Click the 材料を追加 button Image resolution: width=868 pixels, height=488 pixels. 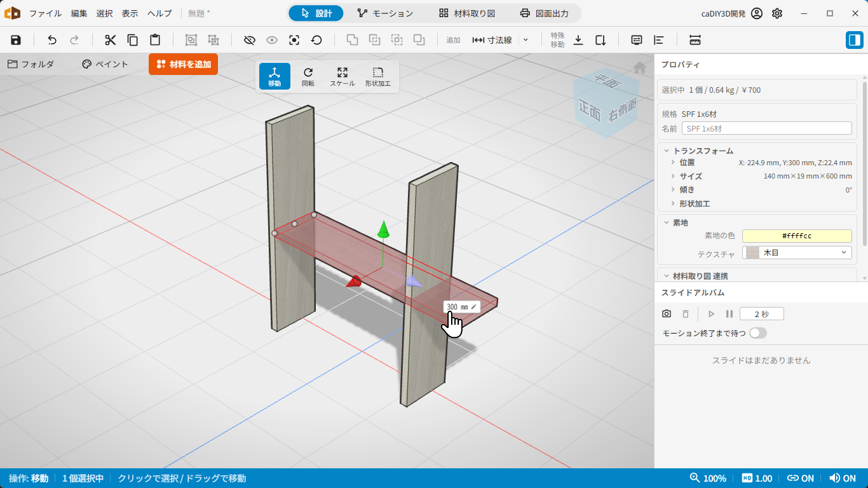(184, 64)
